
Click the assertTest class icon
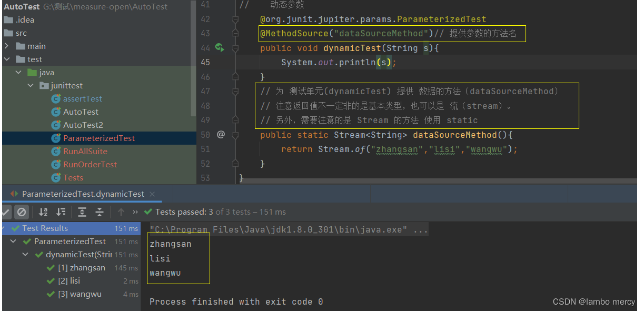pyautogui.click(x=56, y=99)
